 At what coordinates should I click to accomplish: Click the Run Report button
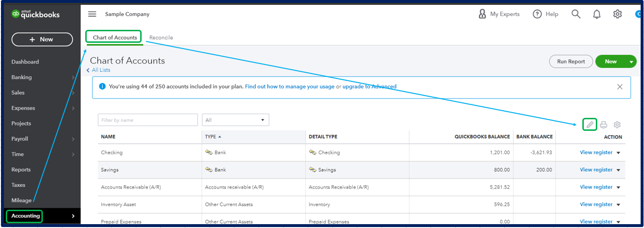[571, 62]
